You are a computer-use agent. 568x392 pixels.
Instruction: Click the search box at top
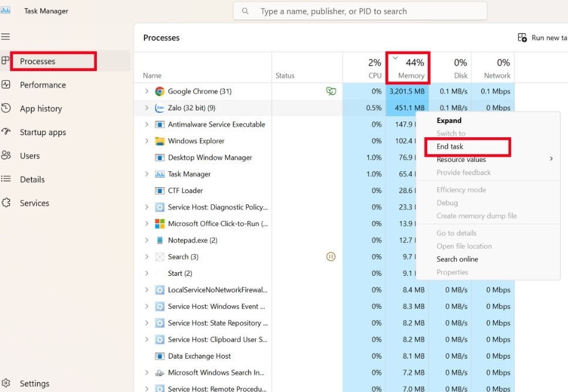[x=360, y=11]
